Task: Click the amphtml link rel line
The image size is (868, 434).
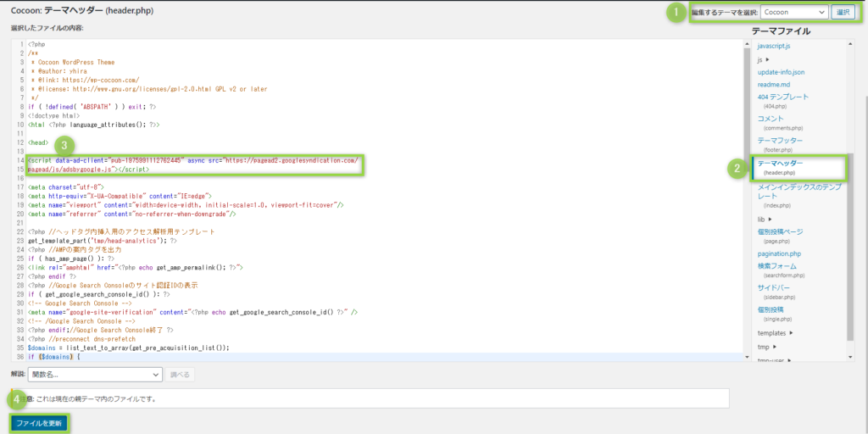Action: point(135,267)
